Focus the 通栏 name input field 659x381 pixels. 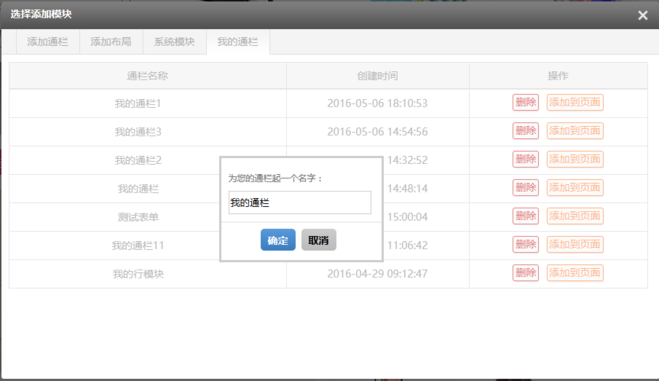[300, 202]
